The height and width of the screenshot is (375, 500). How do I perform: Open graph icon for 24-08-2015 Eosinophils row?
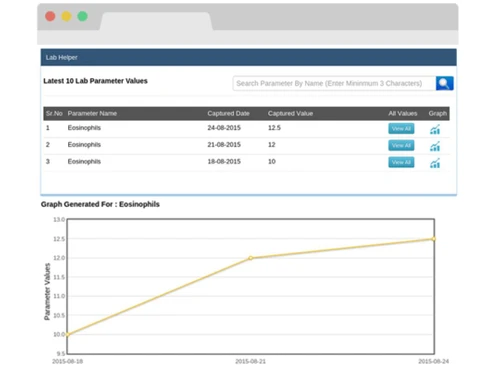[x=435, y=129]
